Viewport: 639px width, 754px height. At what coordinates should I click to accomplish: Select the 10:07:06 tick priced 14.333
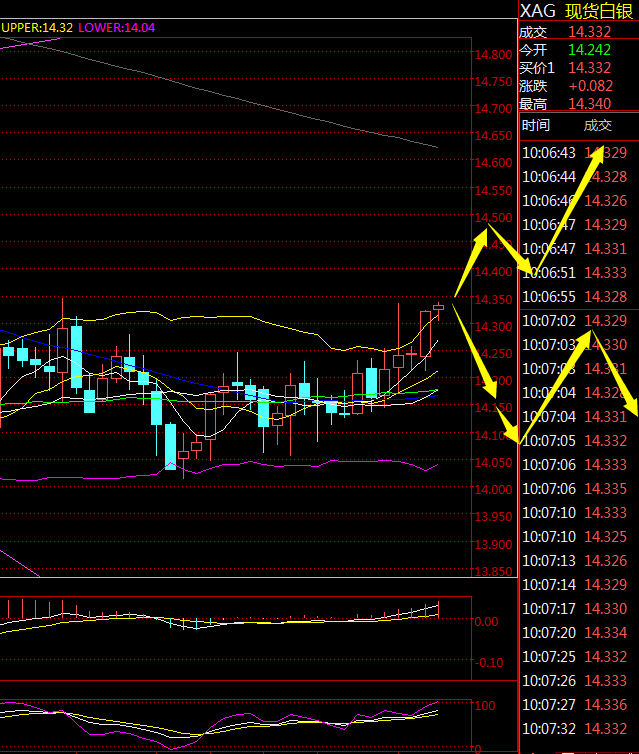click(575, 465)
